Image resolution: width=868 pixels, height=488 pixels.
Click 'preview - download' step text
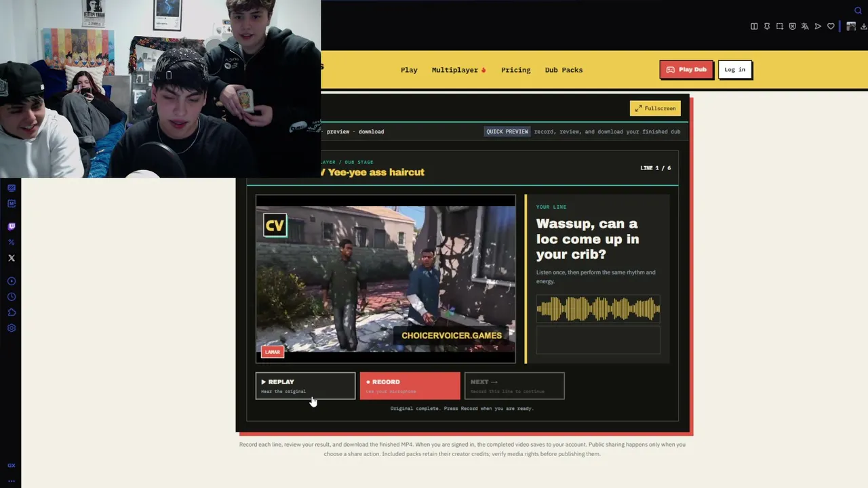click(x=355, y=131)
